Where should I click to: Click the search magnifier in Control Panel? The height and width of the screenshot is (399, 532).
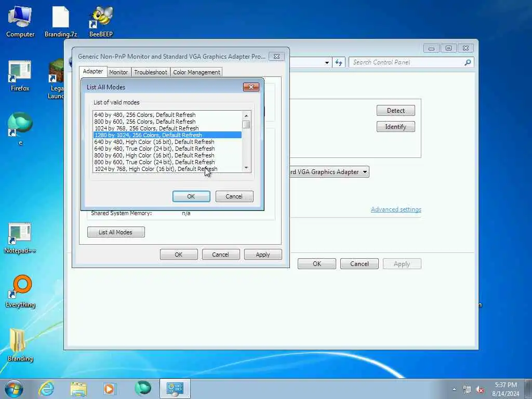click(x=468, y=62)
